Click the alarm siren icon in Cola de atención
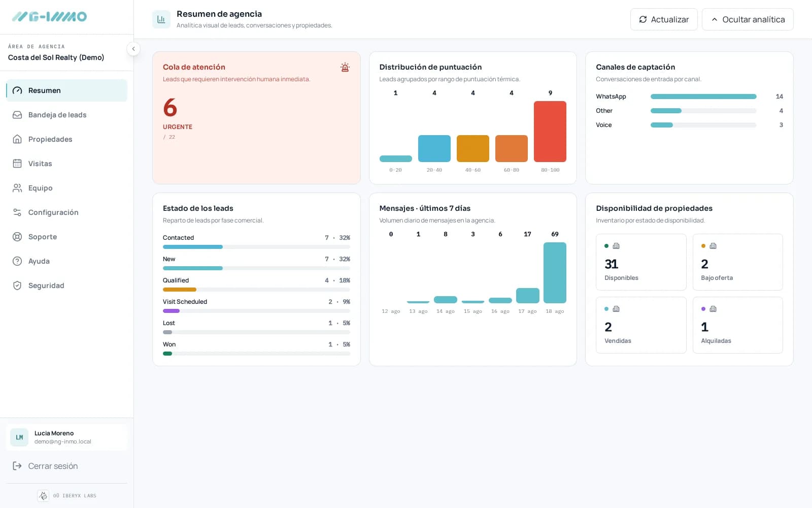812x508 pixels. point(345,67)
